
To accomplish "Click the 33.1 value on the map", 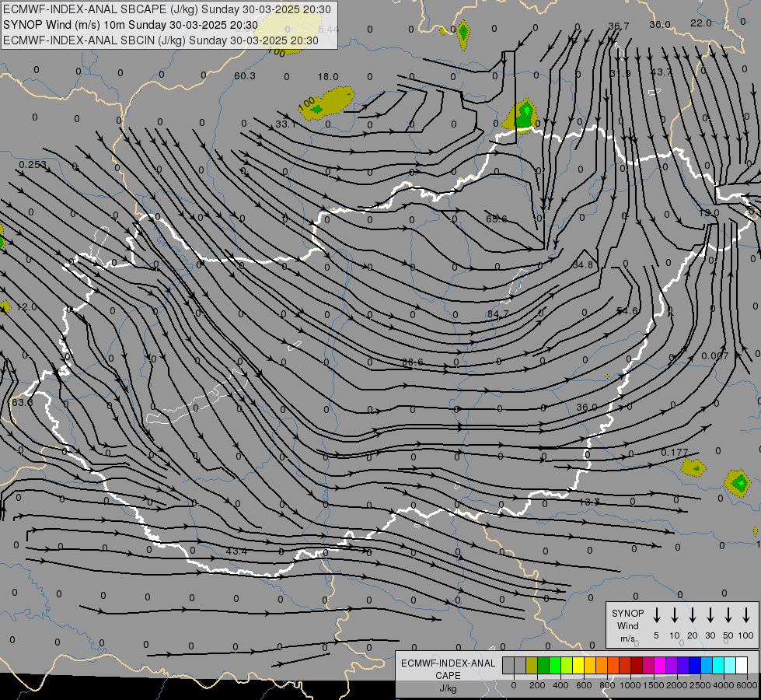I will pos(285,124).
